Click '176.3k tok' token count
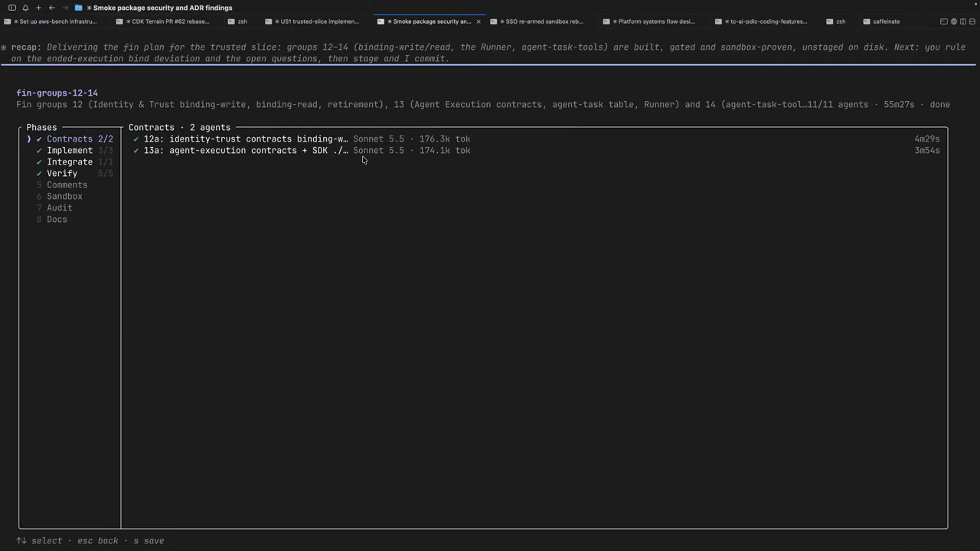 click(x=445, y=139)
